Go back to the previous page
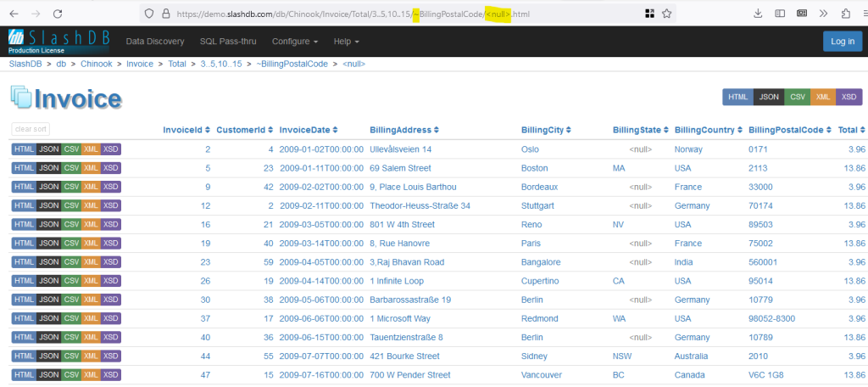Viewport: 868px width, 387px height. [14, 14]
